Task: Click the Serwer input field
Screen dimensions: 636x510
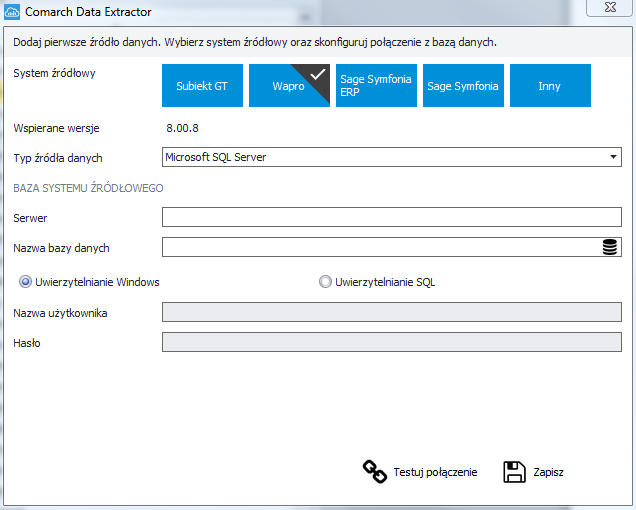Action: point(392,217)
